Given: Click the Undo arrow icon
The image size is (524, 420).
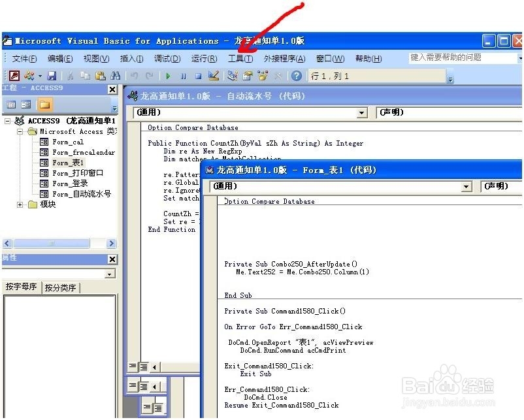Looking at the screenshot, I should tap(134, 76).
